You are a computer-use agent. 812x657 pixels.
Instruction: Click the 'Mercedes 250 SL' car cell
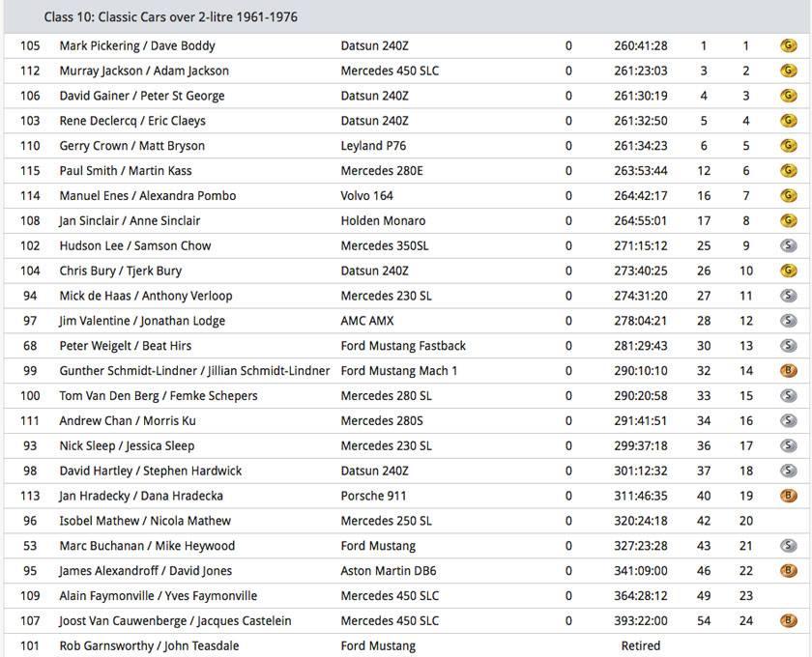tap(387, 521)
